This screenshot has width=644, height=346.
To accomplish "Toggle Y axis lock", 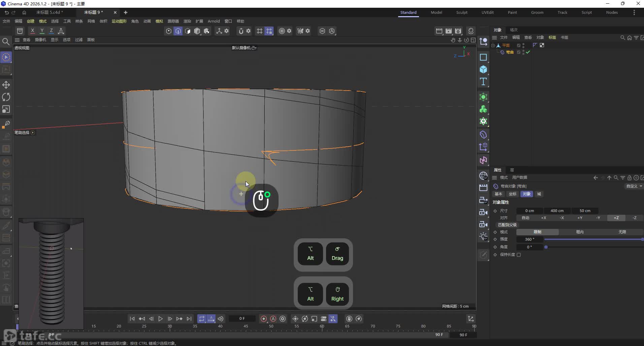I will [42, 31].
